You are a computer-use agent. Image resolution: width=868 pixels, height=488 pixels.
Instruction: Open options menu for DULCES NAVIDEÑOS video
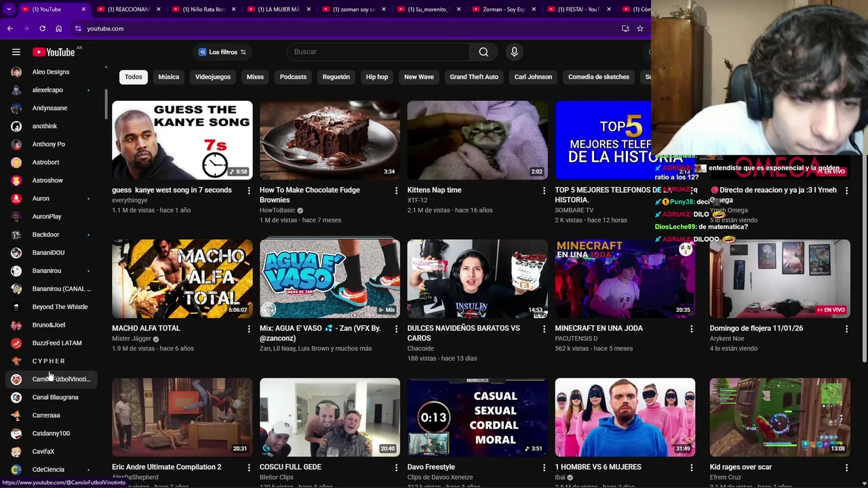(544, 329)
